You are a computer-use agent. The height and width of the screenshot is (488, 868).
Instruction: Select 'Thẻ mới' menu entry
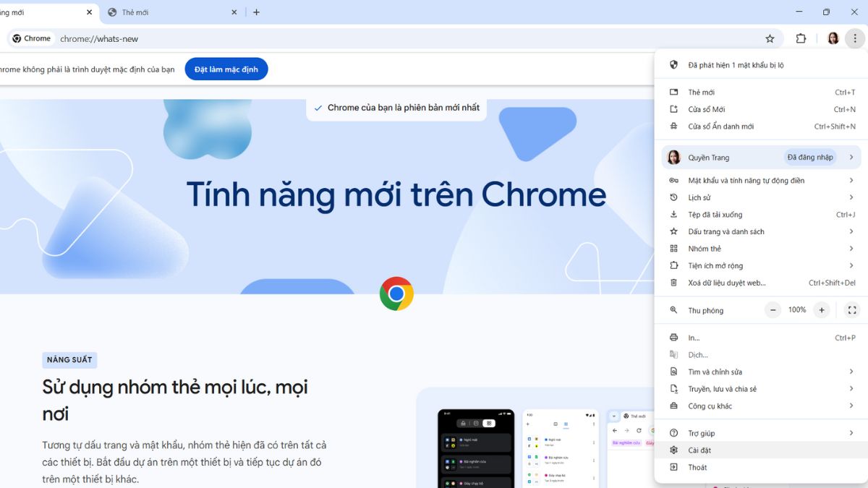point(762,93)
